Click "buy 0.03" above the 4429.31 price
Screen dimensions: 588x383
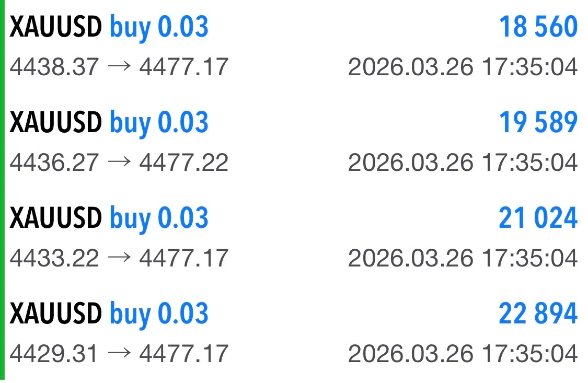pos(159,314)
